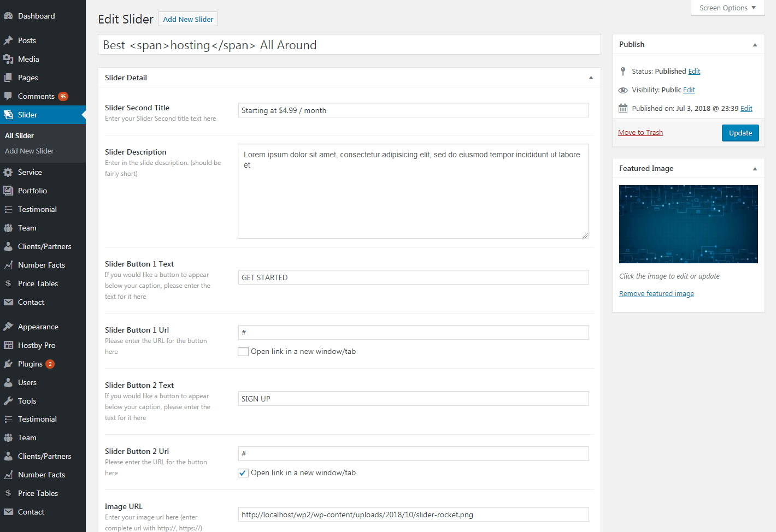Collapse the Publish panel
This screenshot has height=532, width=776.
[x=755, y=45]
